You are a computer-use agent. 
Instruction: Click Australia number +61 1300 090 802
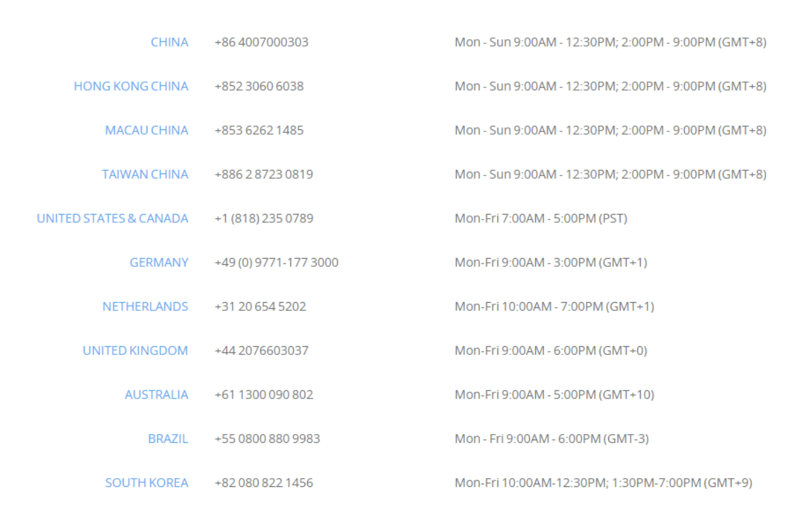click(264, 394)
